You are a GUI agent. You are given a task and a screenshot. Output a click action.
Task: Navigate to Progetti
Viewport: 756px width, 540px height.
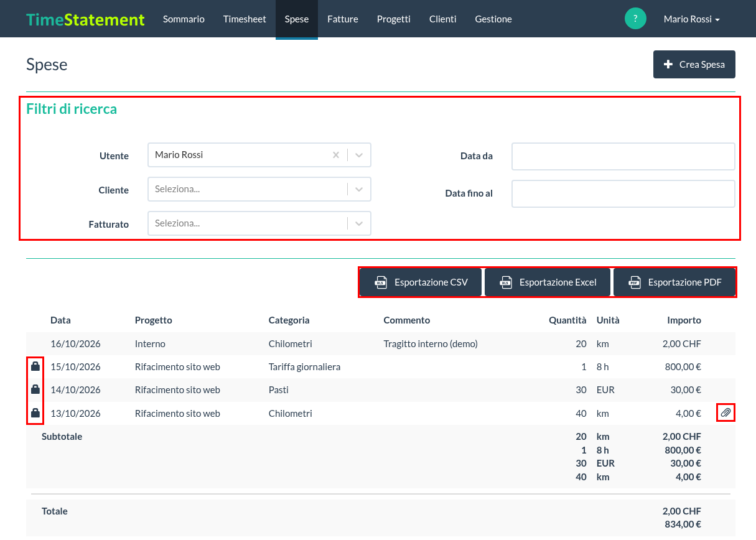[x=394, y=19]
